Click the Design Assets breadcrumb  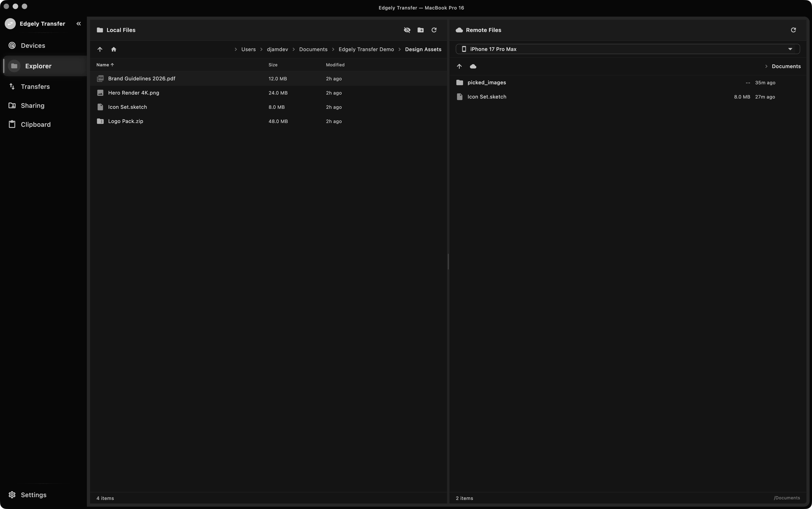coord(423,49)
